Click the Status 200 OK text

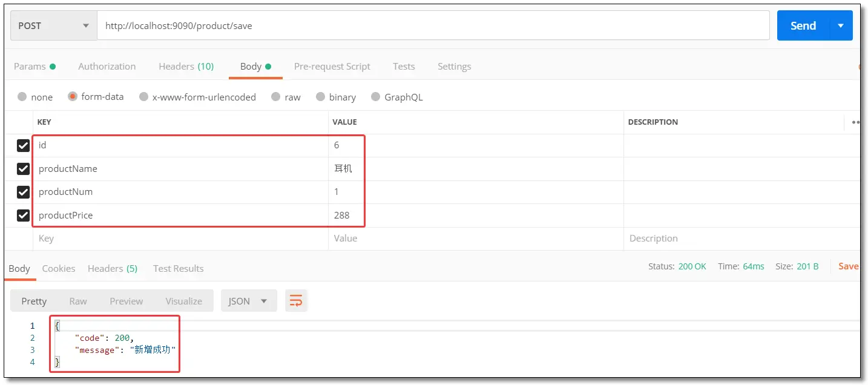pyautogui.click(x=677, y=266)
